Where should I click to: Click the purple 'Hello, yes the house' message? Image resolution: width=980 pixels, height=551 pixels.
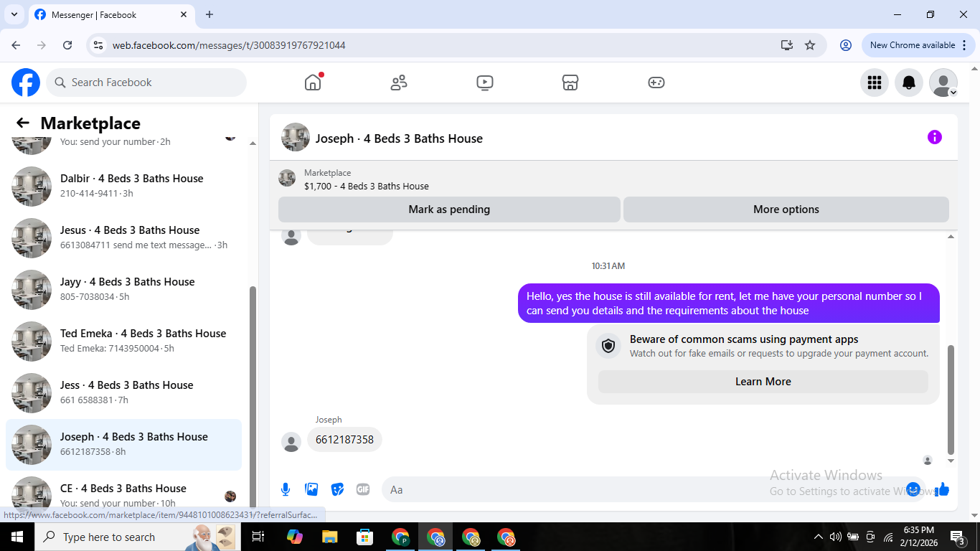tap(729, 303)
